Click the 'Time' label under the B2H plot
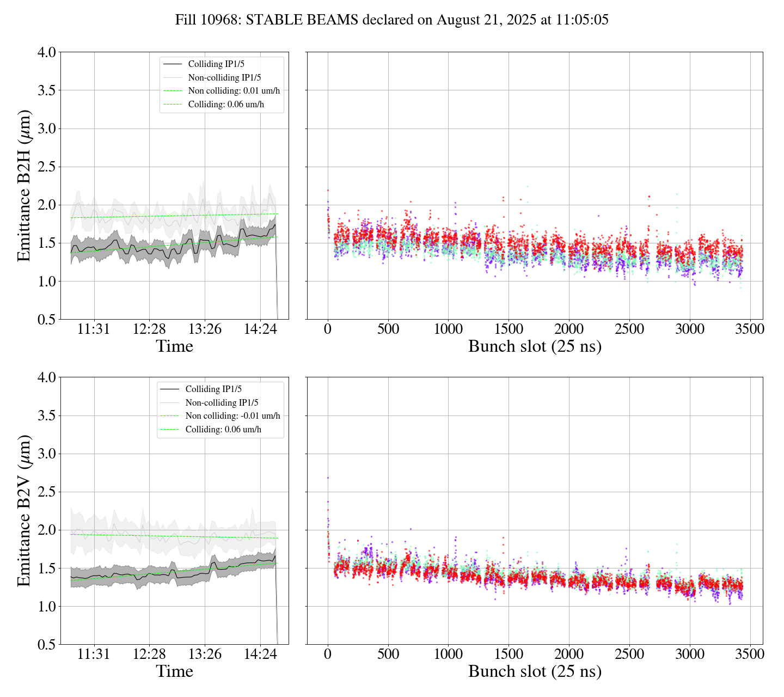This screenshot has height=697, width=784. [x=174, y=346]
